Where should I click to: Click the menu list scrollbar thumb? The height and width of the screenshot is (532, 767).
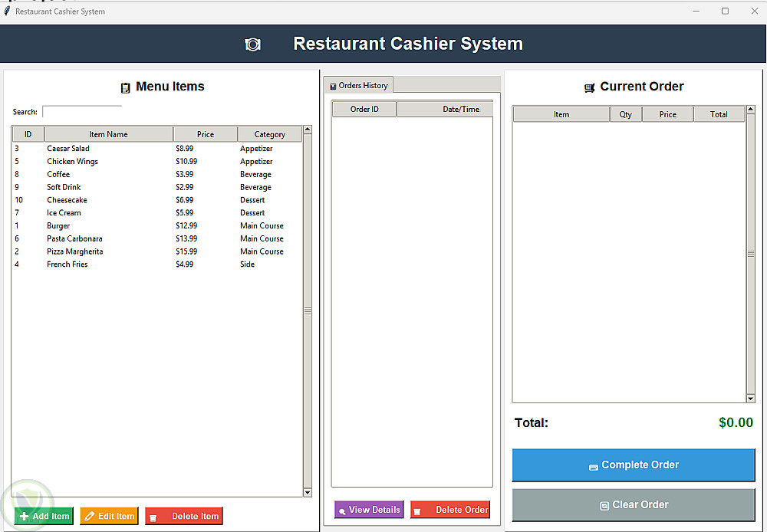point(308,310)
